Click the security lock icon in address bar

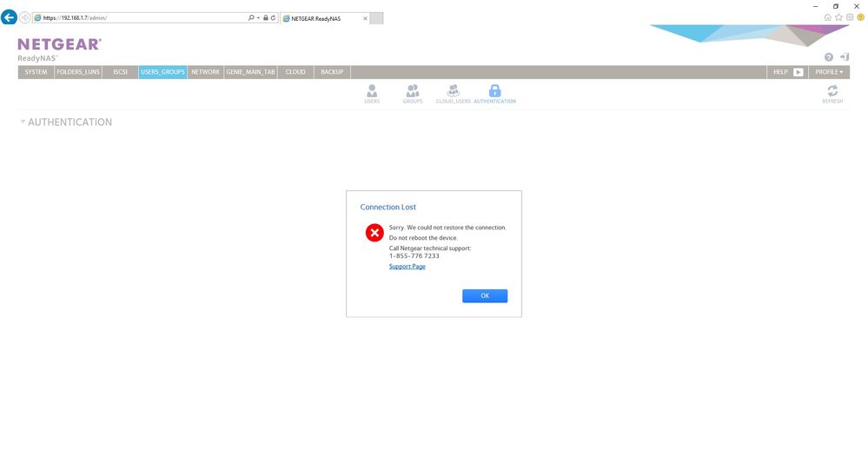click(x=266, y=17)
